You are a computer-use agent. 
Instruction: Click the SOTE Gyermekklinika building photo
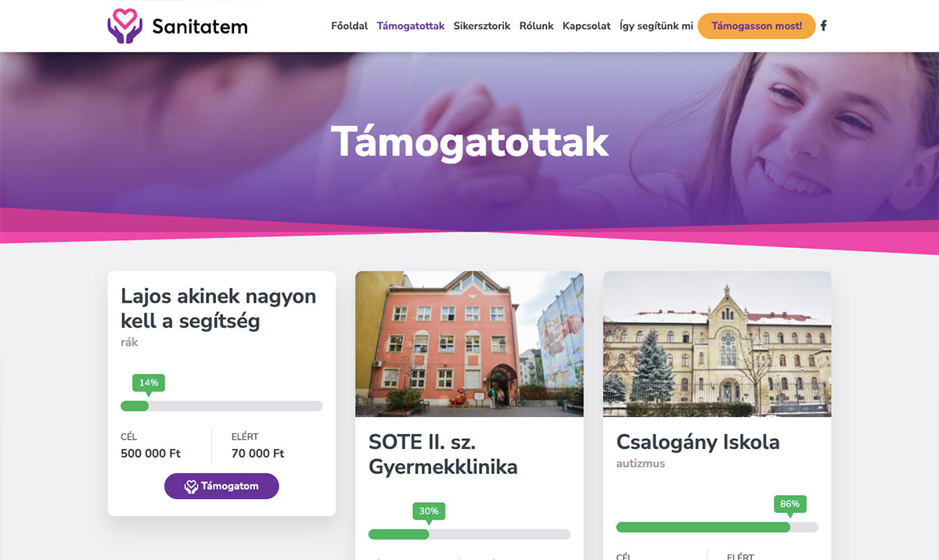pyautogui.click(x=469, y=344)
